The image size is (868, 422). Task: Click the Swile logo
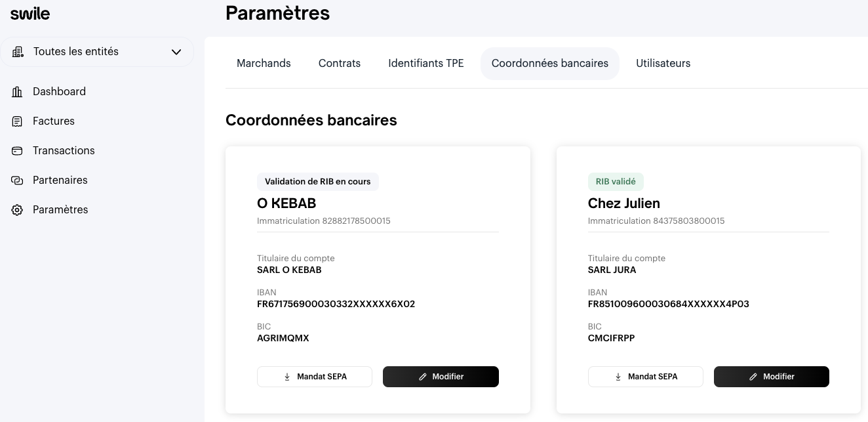point(30,14)
